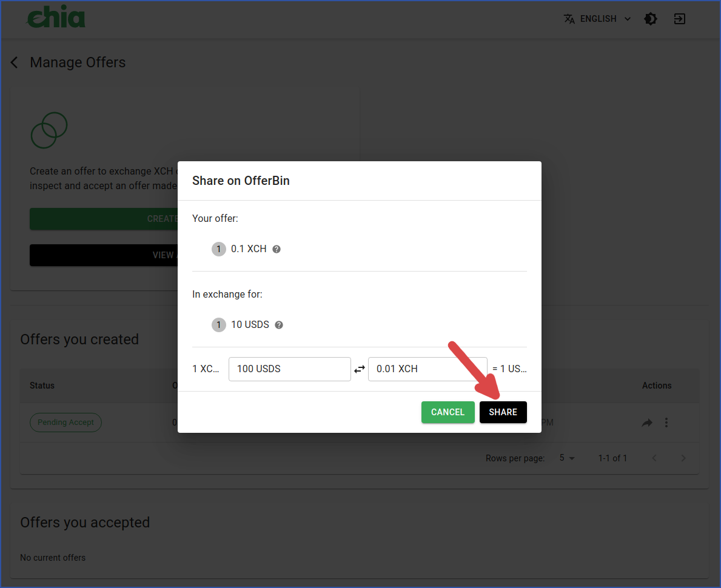Click the help icon next to 10 USDS
Viewport: 721px width, 588px height.
click(x=279, y=325)
